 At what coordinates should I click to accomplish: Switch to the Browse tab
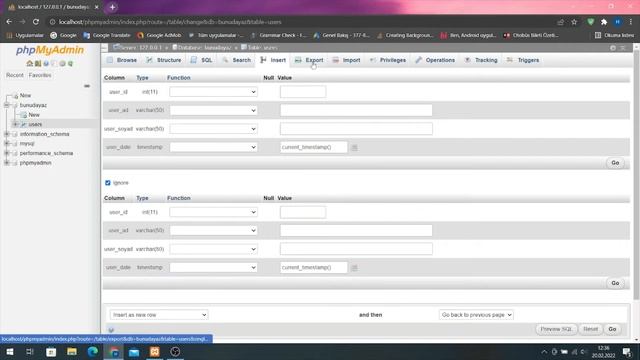(x=122, y=60)
